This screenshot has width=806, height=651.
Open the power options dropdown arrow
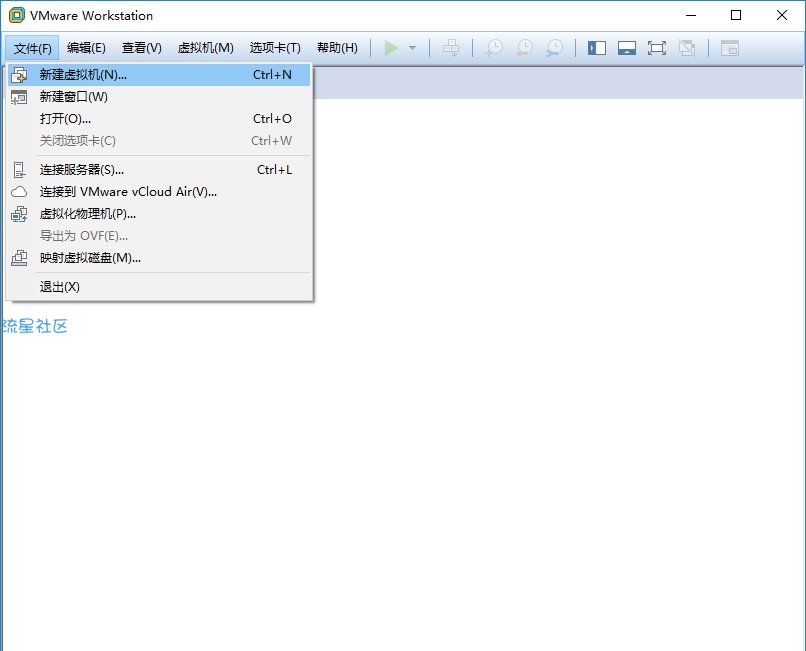coord(412,48)
